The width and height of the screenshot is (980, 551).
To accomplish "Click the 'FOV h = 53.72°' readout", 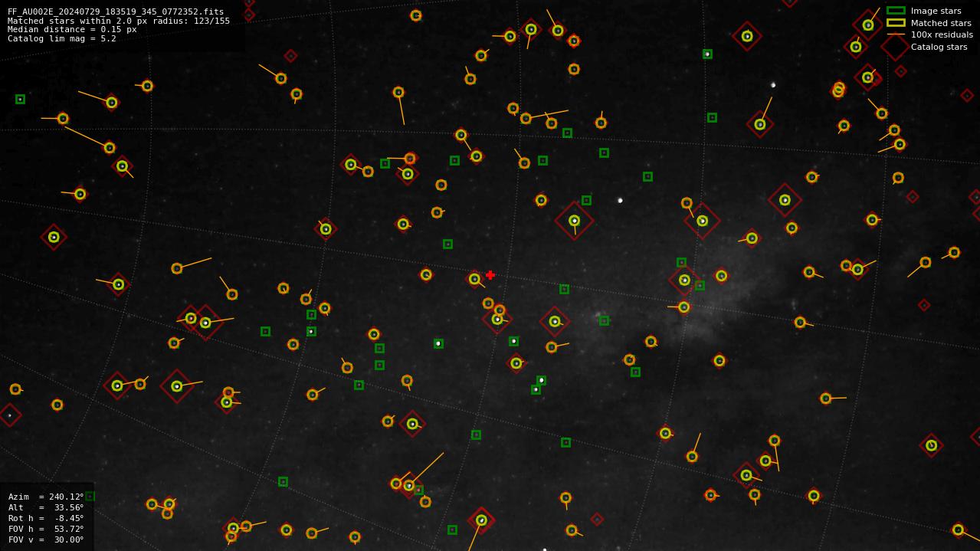I will [46, 529].
